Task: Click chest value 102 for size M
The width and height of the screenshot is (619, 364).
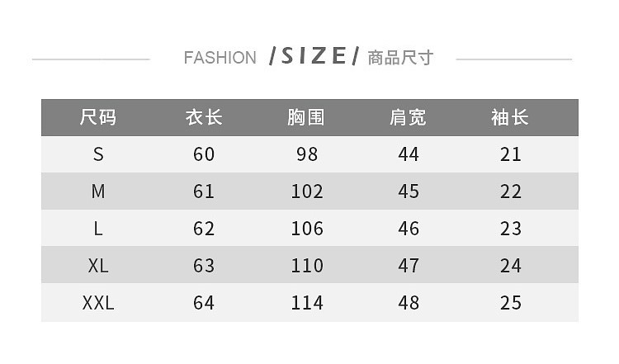Action: [306, 191]
